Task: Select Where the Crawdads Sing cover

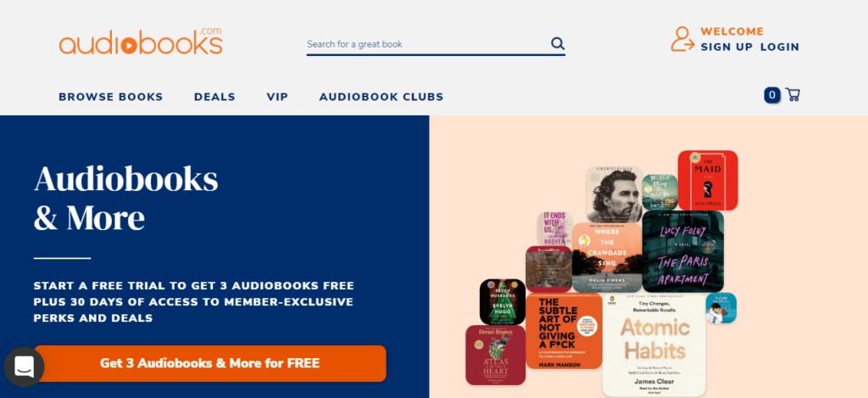Action: pyautogui.click(x=607, y=258)
